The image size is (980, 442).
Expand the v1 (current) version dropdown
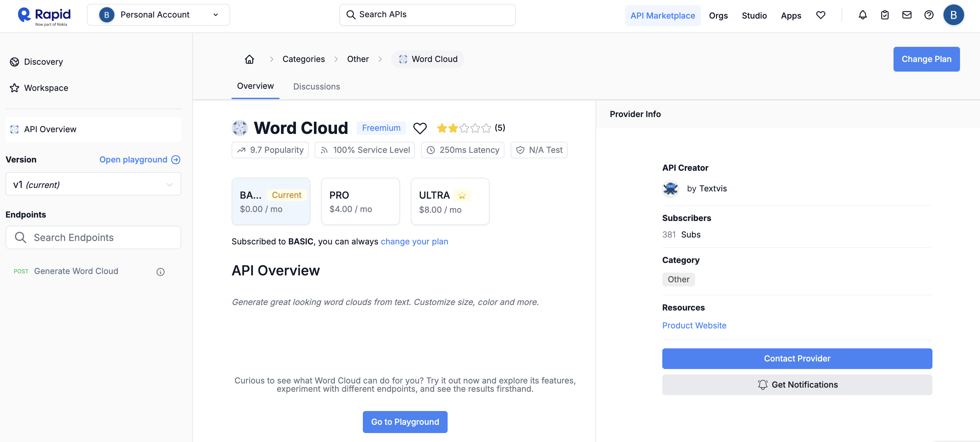[x=93, y=184]
